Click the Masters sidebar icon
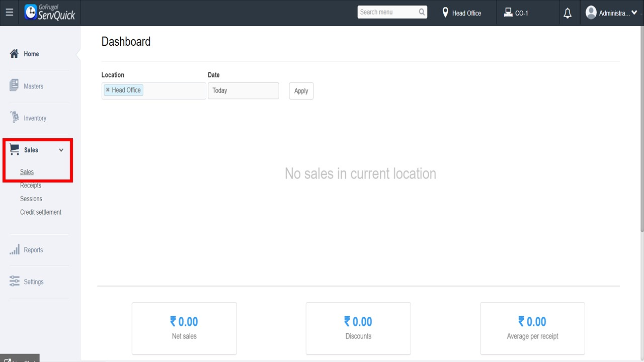Screen dimensions: 644x362 pos(14,86)
